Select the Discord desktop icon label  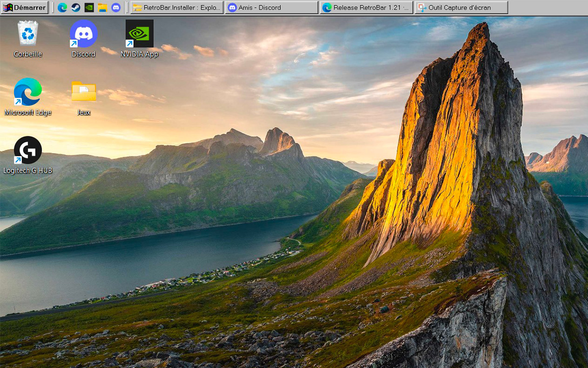(83, 54)
